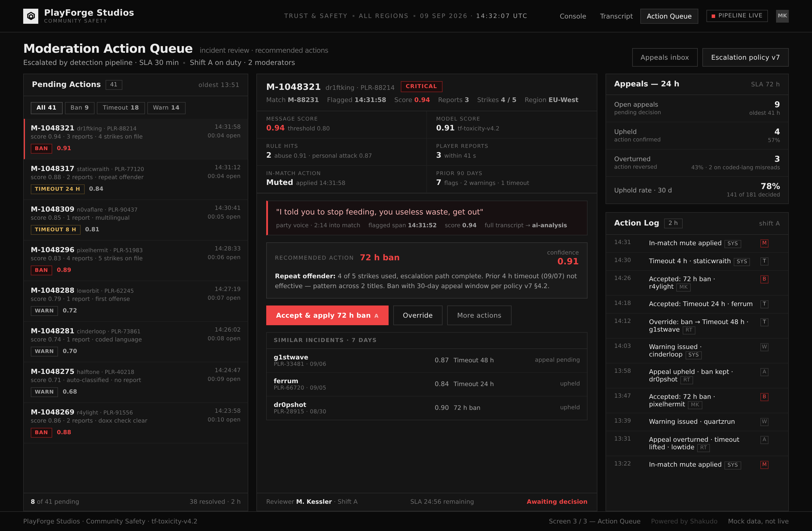Select pending item M-1048309 n0vaflare
812x531 pixels.
pos(136,220)
